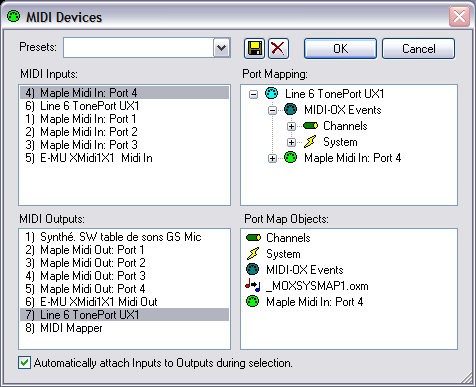Open the Presets dropdown arrow
This screenshot has height=387, width=476.
pyautogui.click(x=222, y=48)
